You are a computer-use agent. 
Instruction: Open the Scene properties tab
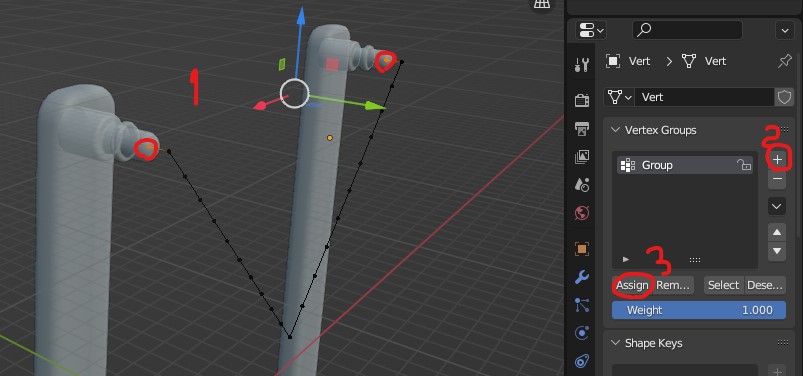[582, 184]
